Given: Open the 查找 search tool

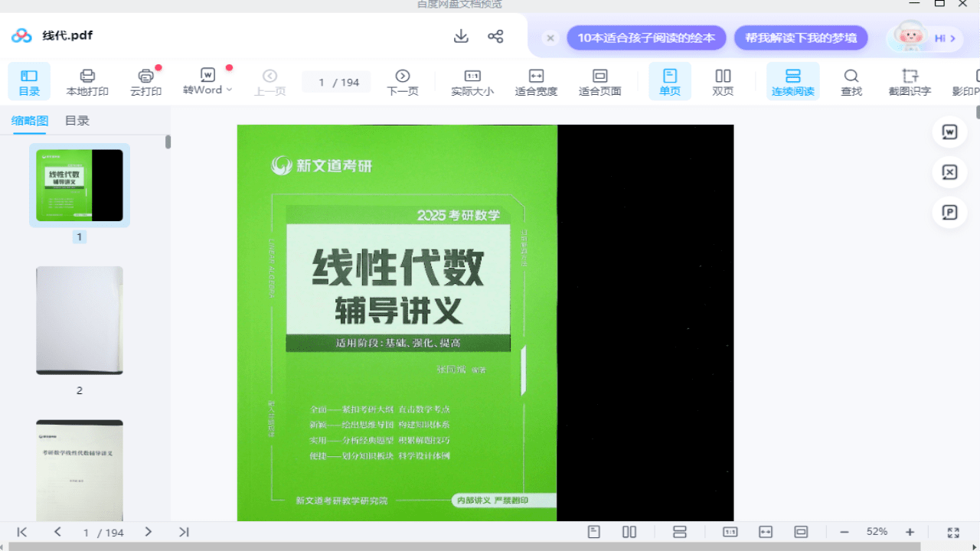Looking at the screenshot, I should pyautogui.click(x=851, y=82).
